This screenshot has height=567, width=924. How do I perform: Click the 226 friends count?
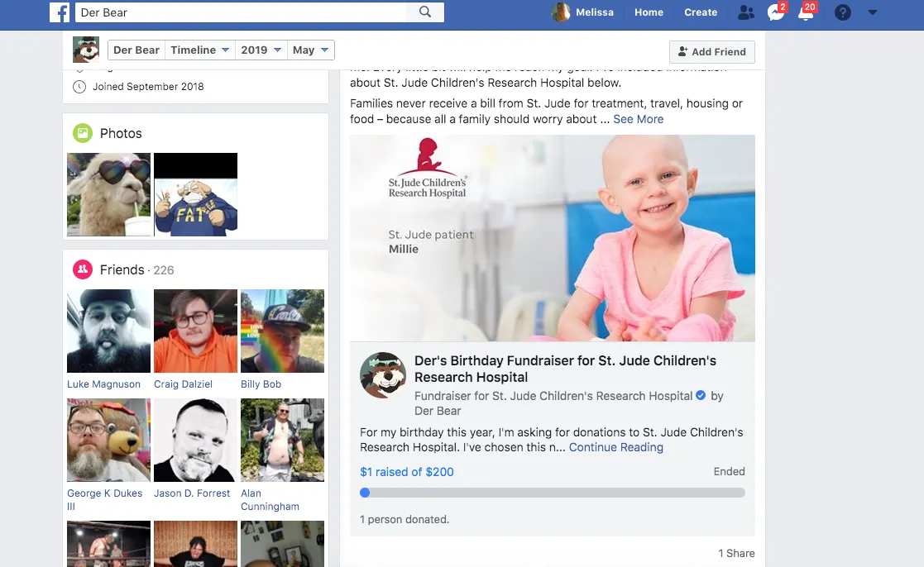(164, 270)
